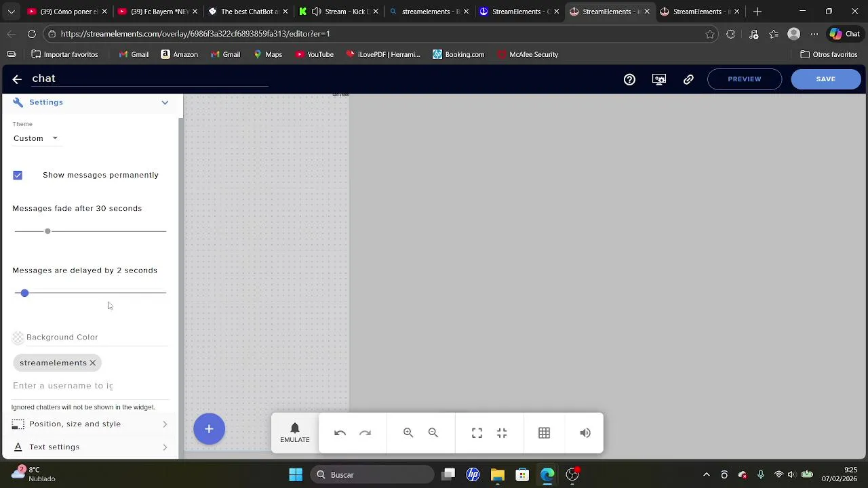Undo the last editor action
The image size is (868, 488).
click(x=340, y=433)
